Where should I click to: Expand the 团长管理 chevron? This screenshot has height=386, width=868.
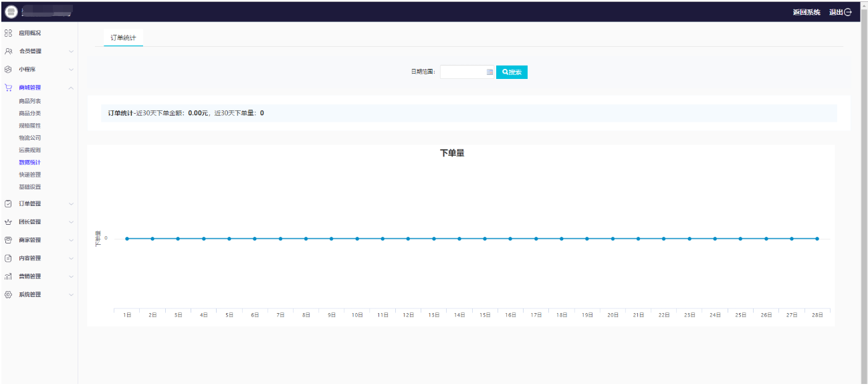click(71, 222)
